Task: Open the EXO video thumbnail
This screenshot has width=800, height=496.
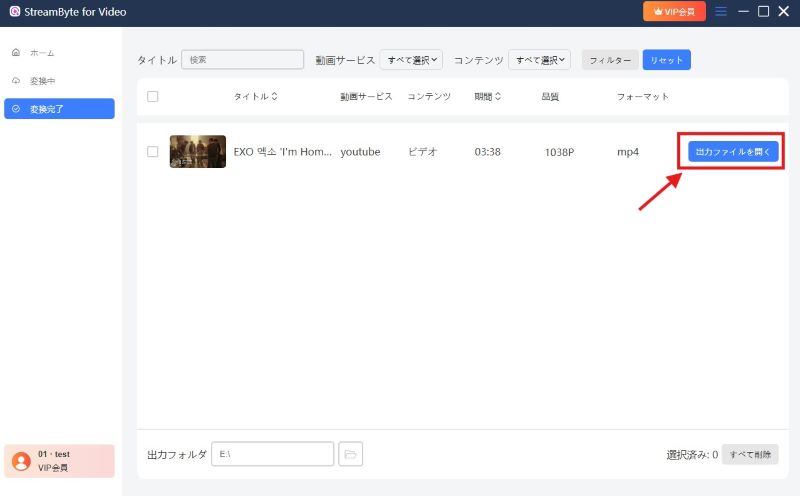Action: pyautogui.click(x=197, y=152)
